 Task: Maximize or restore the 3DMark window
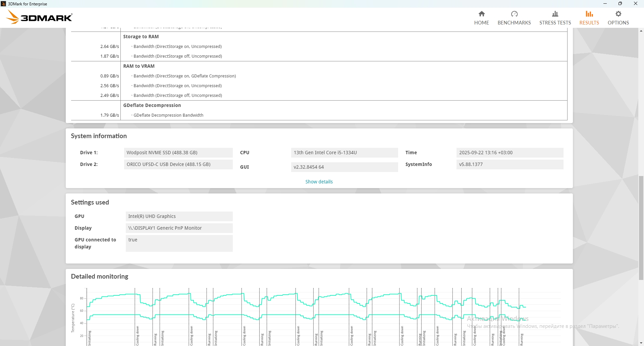[620, 4]
